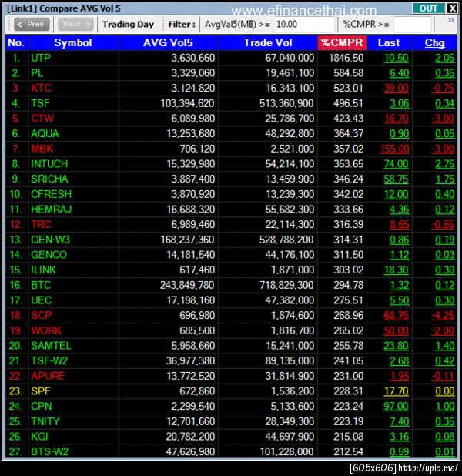The width and height of the screenshot is (462, 476).
Task: Sort by the %CMPR column header
Action: click(342, 43)
